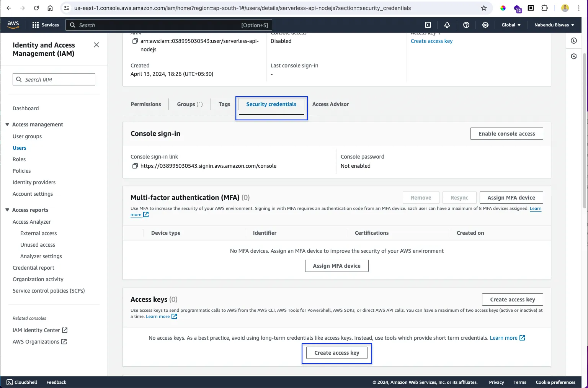The image size is (588, 388).
Task: Open Users in the sidebar
Action: [20, 148]
